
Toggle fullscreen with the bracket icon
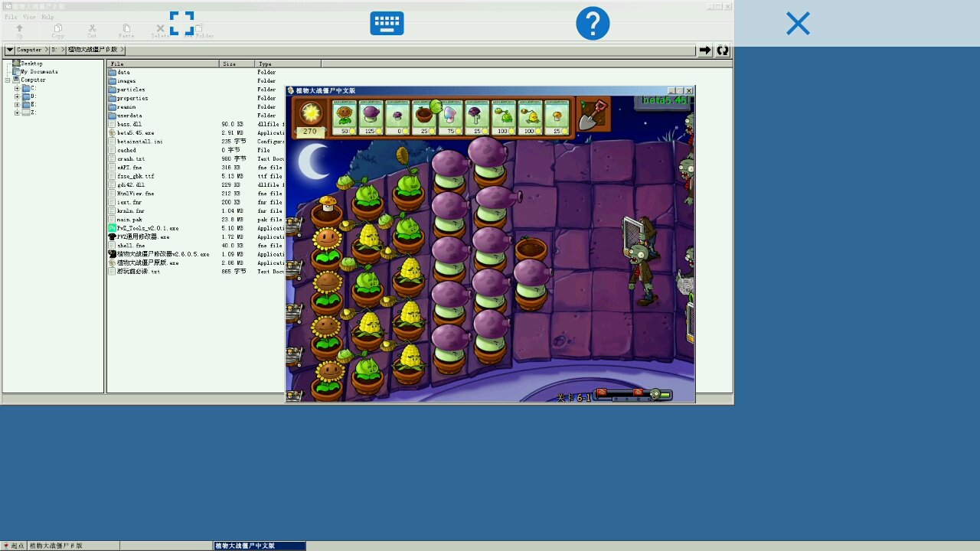[181, 23]
